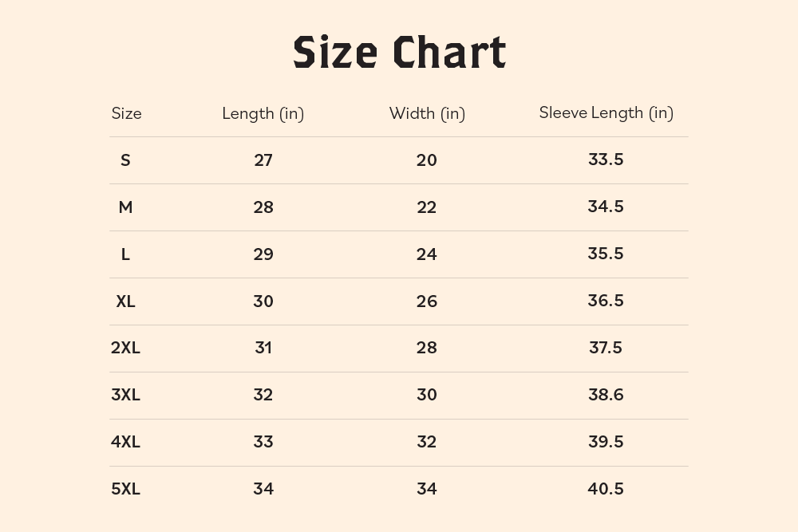798x532 pixels.
Task: Select the 2XL size row label
Action: 125,348
